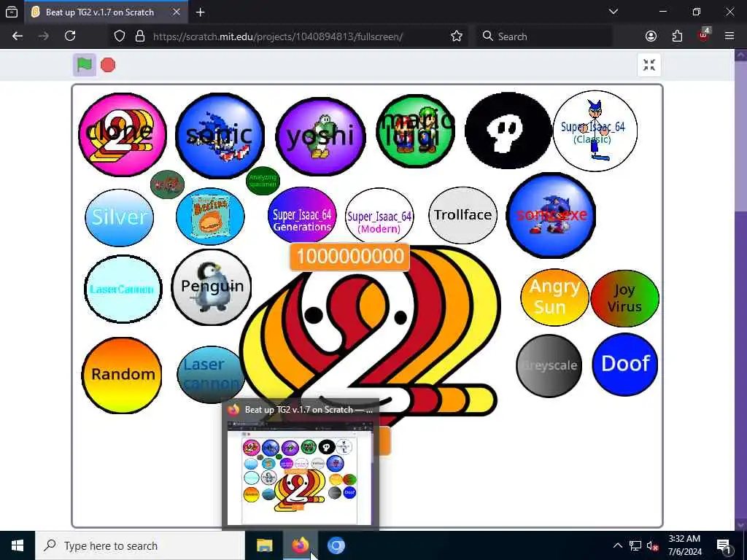Open the blue circle app on taskbar
747x560 pixels.
point(336,545)
